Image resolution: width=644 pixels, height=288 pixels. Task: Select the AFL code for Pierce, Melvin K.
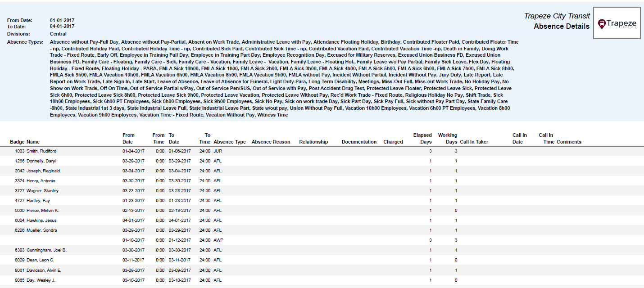pyautogui.click(x=218, y=210)
